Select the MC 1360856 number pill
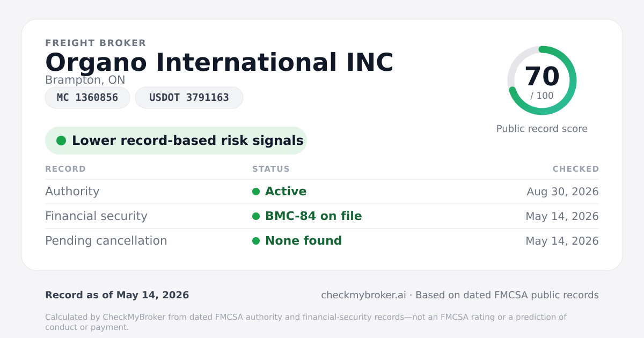Image resolution: width=644 pixels, height=338 pixels. pyautogui.click(x=87, y=98)
